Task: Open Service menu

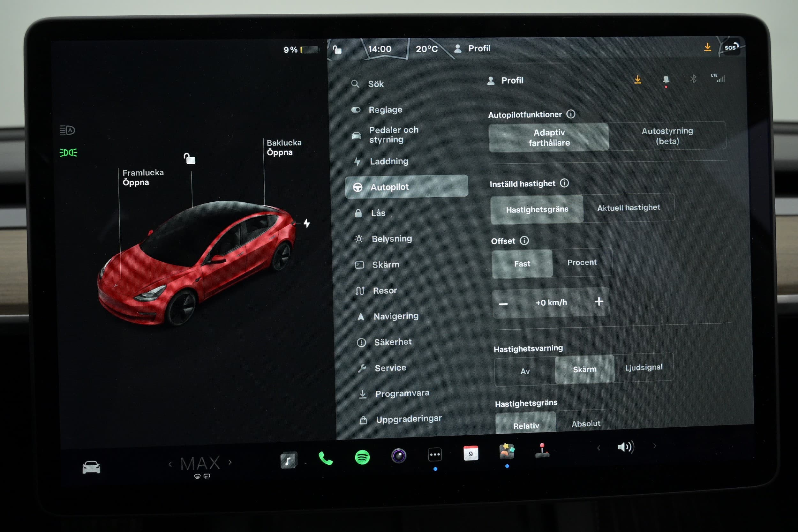Action: [382, 368]
